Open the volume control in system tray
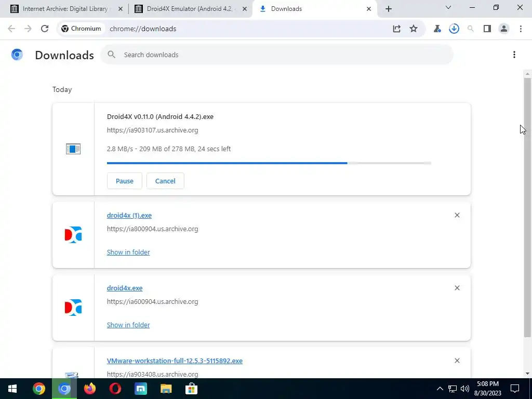This screenshot has width=532, height=399. [x=465, y=389]
